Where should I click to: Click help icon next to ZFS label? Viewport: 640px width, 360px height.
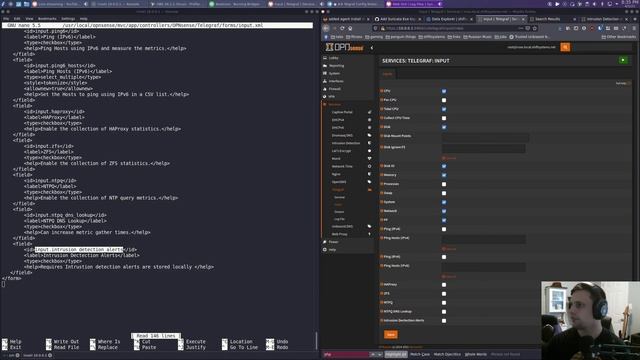click(x=382, y=293)
